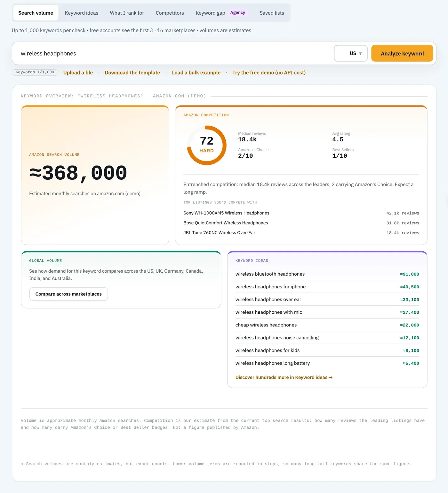Click the 42.1k reviews count

tap(403, 213)
